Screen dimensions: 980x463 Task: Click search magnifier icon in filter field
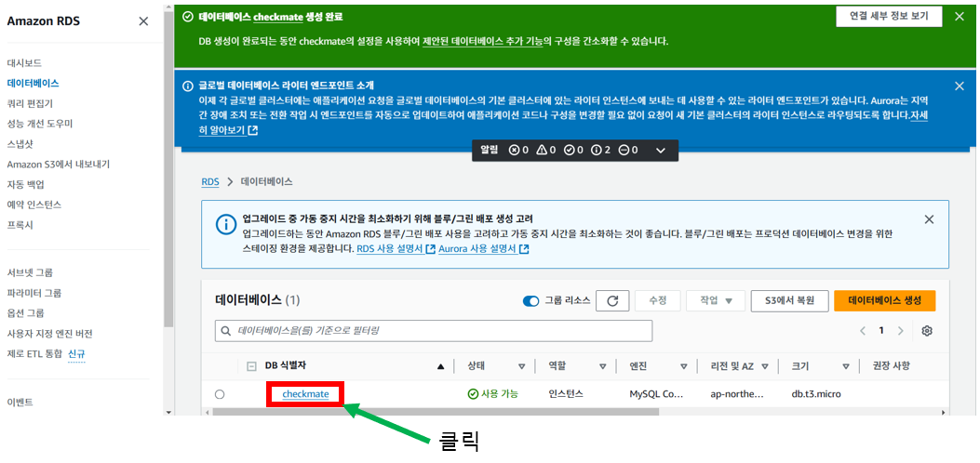tap(225, 331)
